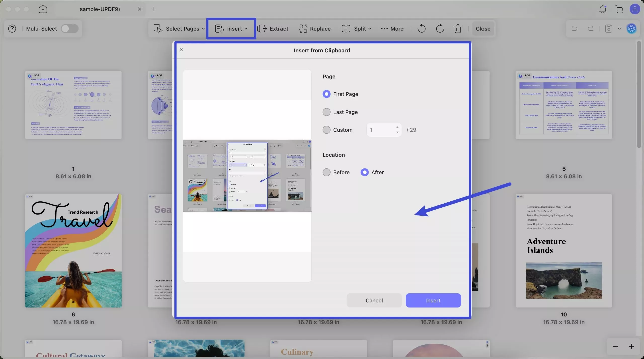The image size is (644, 359).
Task: Open the Split dropdown menu
Action: 356,29
